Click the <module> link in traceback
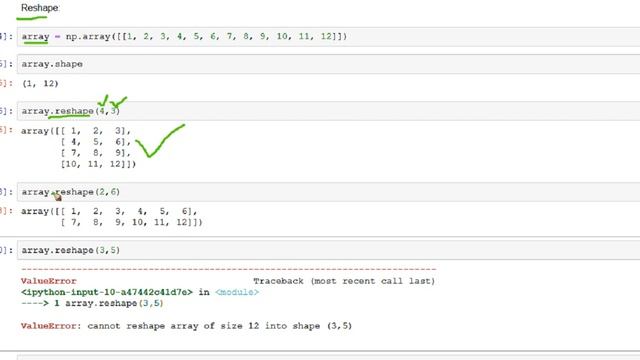640x360 pixels. click(x=237, y=292)
